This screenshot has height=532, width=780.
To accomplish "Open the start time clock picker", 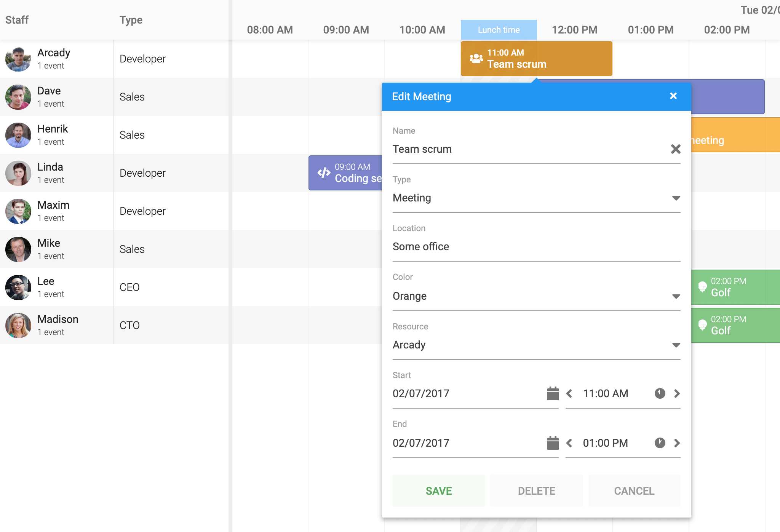I will [x=659, y=393].
